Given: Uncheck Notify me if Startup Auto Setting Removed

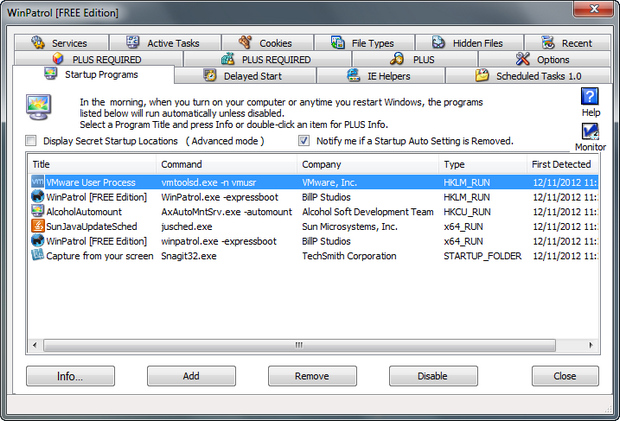Looking at the screenshot, I should 304,140.
